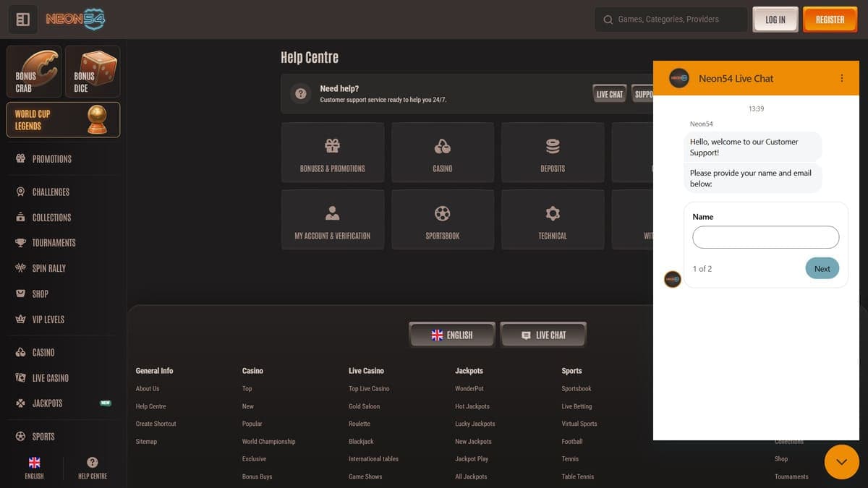
Task: Click the VIP Levels crown icon
Action: tap(20, 320)
